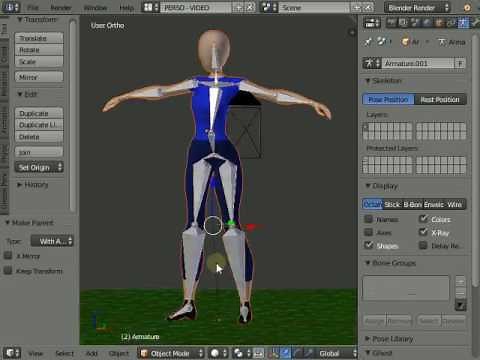Open the Object properties tab icon
Image resolution: width=480 pixels, height=360 pixels.
point(440,23)
